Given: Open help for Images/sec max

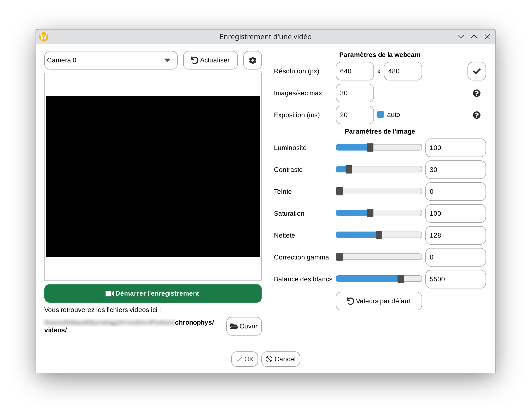Looking at the screenshot, I should [x=477, y=93].
